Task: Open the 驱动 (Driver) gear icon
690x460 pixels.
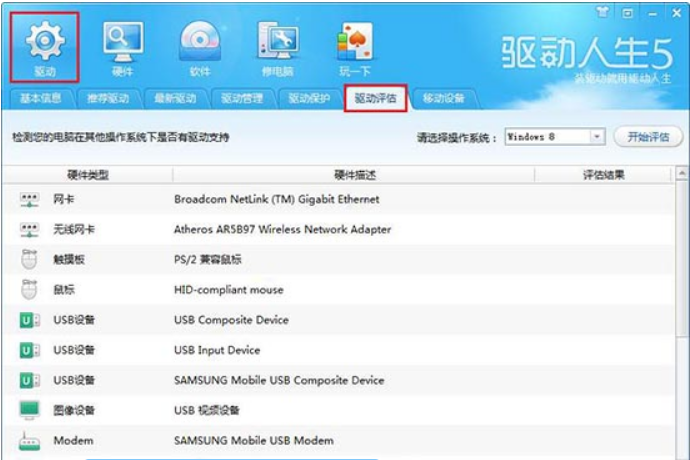Action: tap(45, 47)
